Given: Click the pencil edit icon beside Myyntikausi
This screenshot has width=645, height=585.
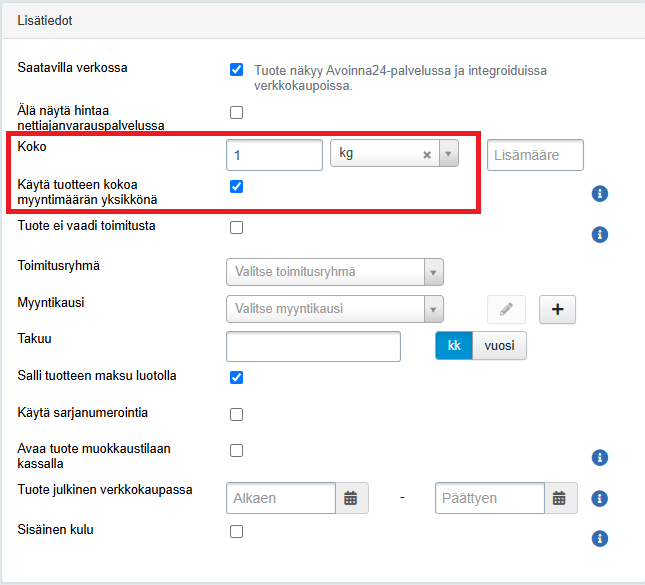Looking at the screenshot, I should point(506,310).
